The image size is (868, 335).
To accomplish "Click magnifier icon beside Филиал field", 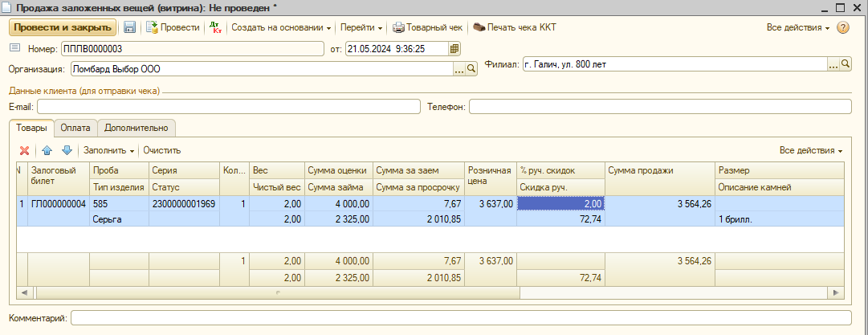I will coord(846,64).
